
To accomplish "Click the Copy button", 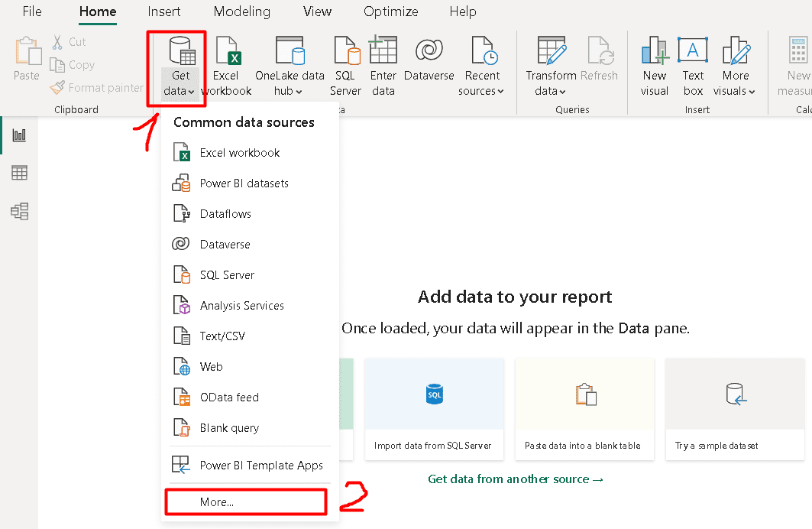I will [x=73, y=65].
